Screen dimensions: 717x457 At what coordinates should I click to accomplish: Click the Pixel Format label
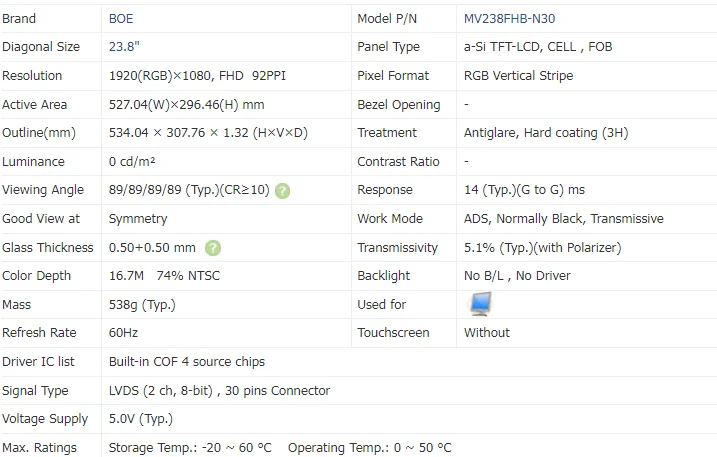[x=393, y=75]
